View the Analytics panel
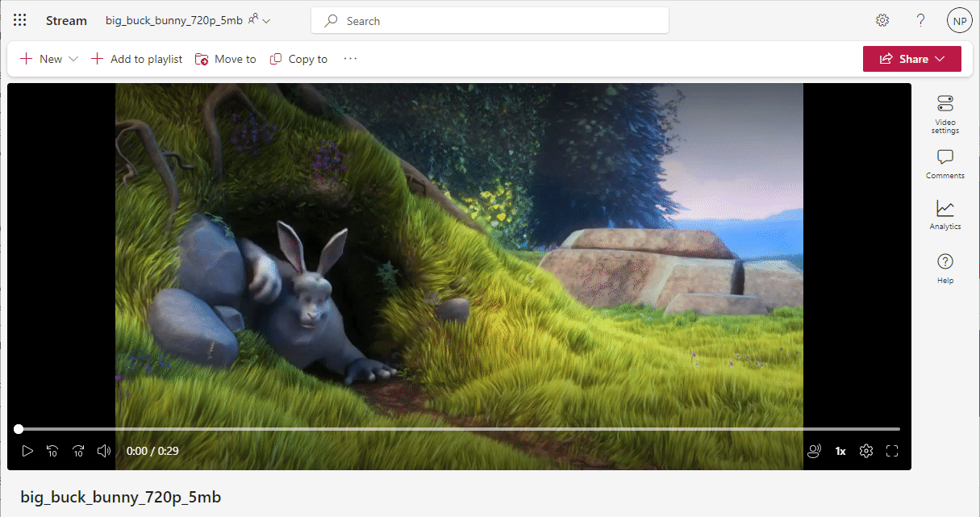 click(x=945, y=215)
